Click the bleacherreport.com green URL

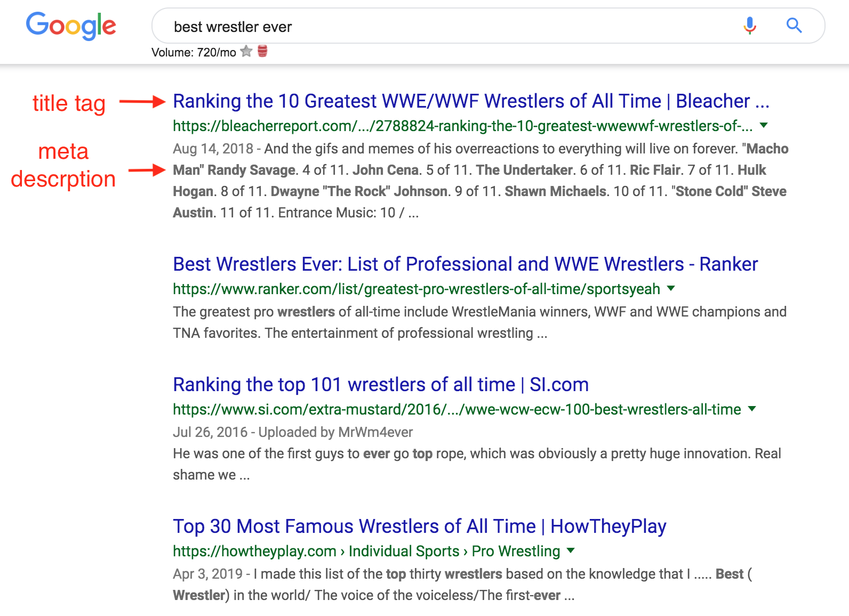point(462,126)
